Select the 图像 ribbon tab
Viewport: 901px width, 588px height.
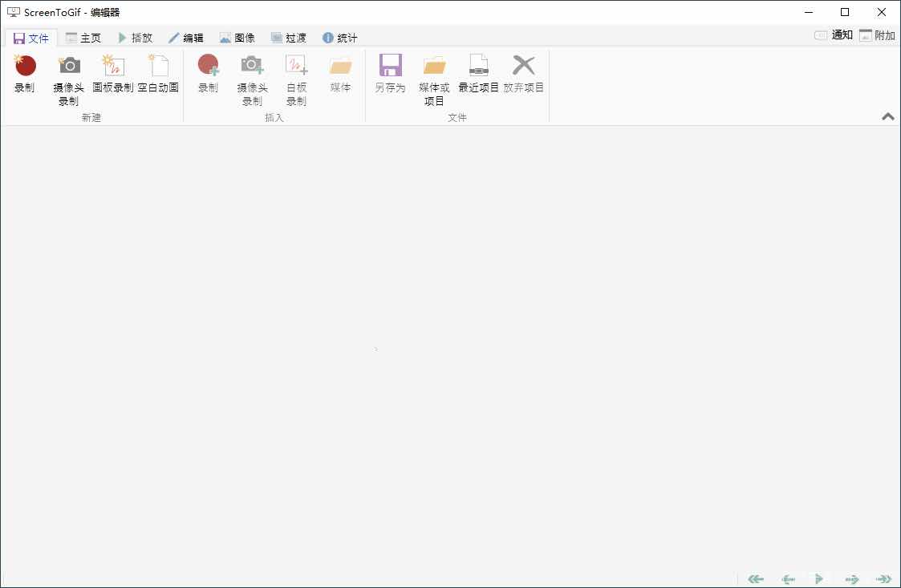(237, 38)
